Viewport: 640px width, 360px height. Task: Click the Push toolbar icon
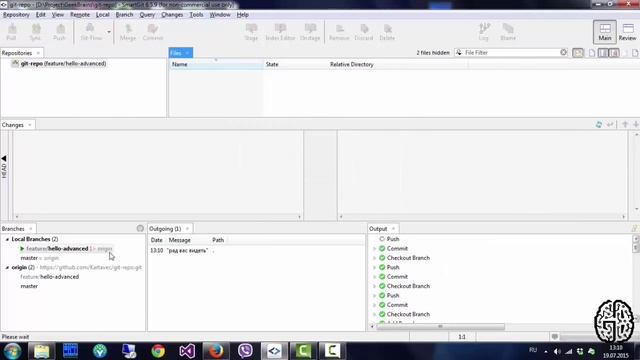(60, 32)
